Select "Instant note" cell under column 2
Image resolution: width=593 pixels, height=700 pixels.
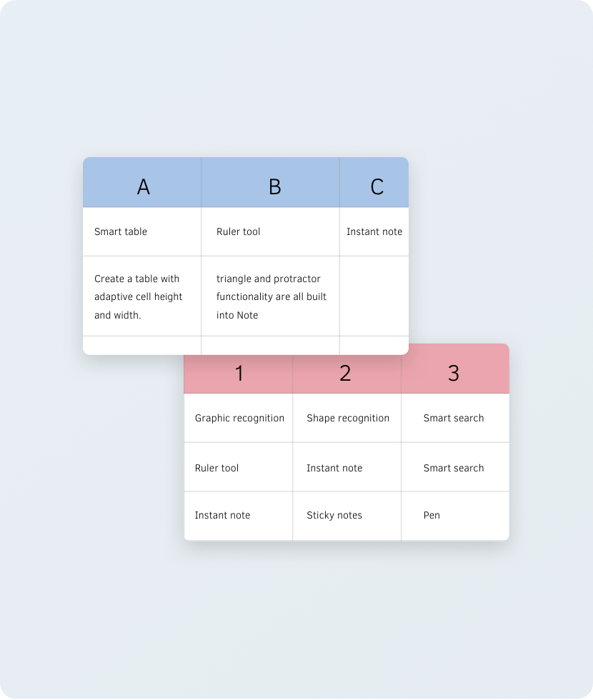click(x=334, y=468)
